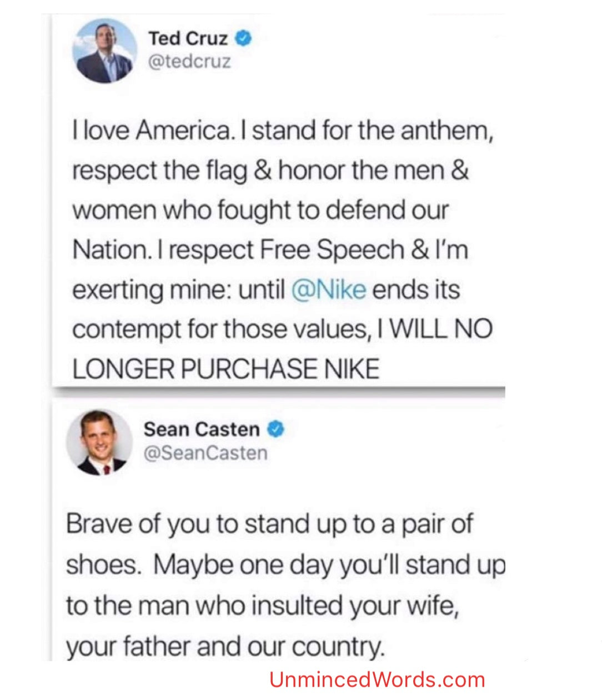The image size is (602, 700).
Task: Click Ted Cruz's profile avatar
Action: pyautogui.click(x=104, y=51)
